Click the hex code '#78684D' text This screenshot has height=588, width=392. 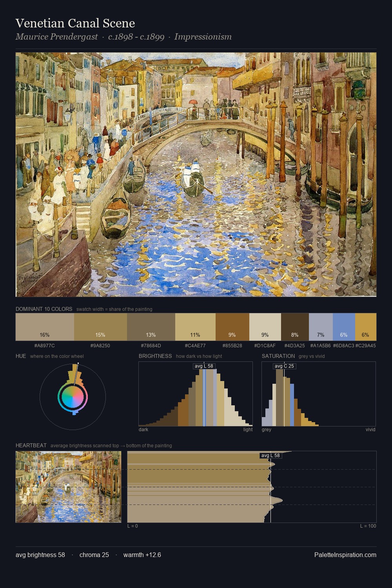151,346
